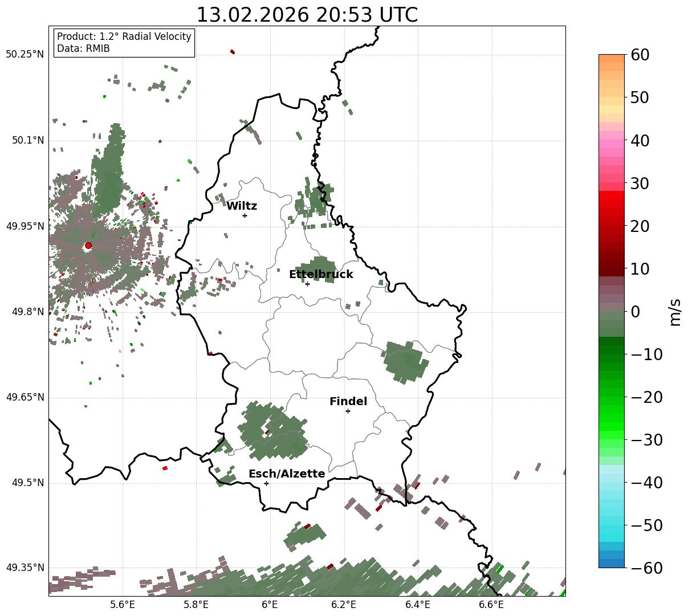Click the colorbar value −60

[x=646, y=568]
